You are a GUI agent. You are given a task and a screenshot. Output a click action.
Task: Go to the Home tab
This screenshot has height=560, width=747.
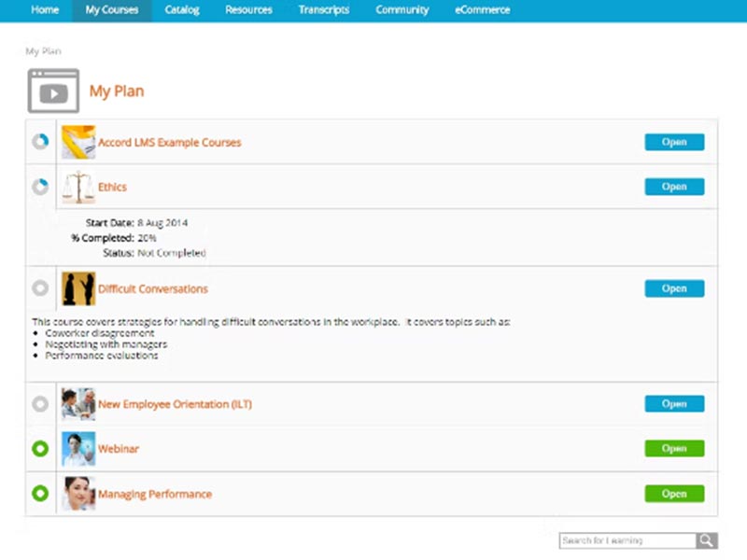(x=45, y=10)
